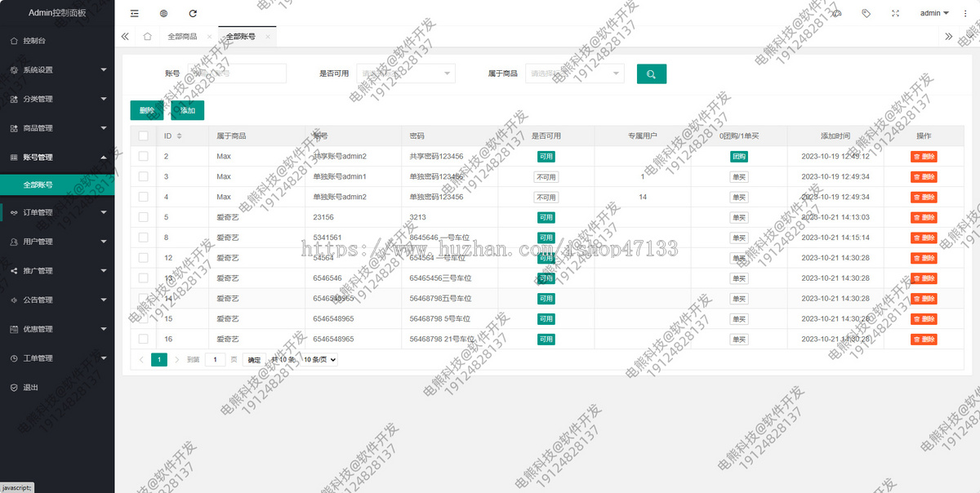Toggle the select-all checkbox in table header
The image size is (980, 493).
(143, 135)
